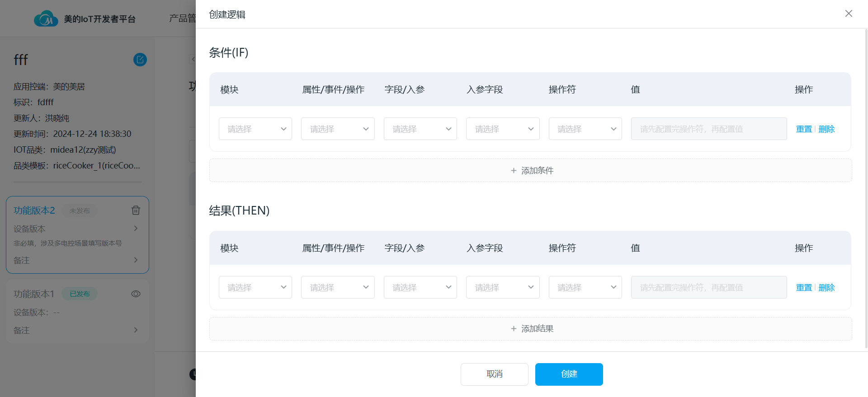Click the Midea IoT cloud logo
This screenshot has height=397, width=868.
click(46, 19)
